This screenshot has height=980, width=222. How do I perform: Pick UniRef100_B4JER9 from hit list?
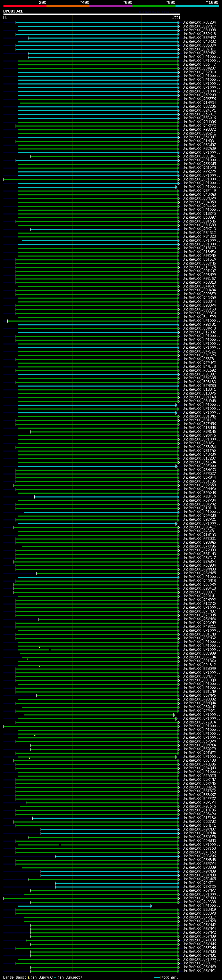(199, 317)
